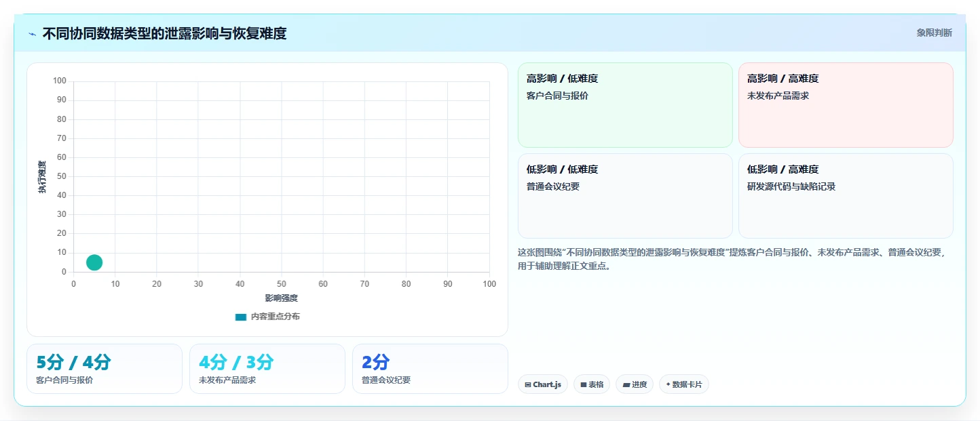980x421 pixels.
Task: Click 研发源代码与缺陷记录 text
Action: click(791, 186)
